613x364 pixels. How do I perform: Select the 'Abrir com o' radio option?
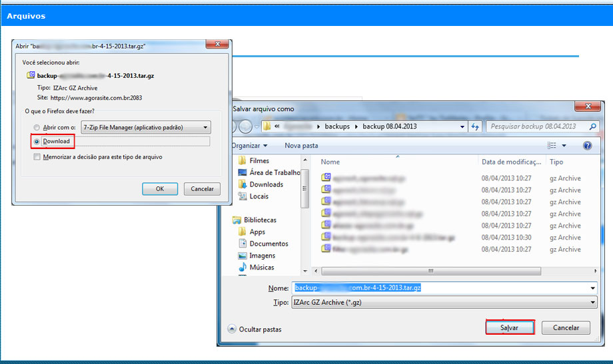(x=37, y=127)
